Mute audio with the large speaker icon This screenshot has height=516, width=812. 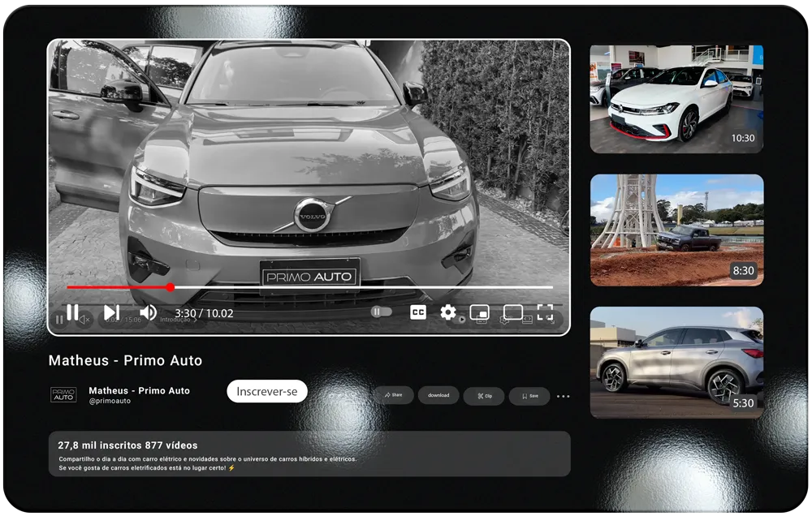[148, 312]
